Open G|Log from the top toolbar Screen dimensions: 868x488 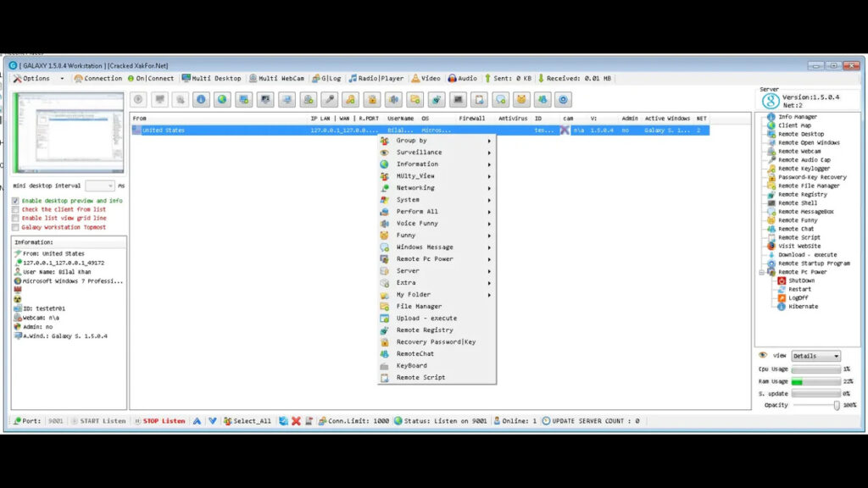pos(326,79)
